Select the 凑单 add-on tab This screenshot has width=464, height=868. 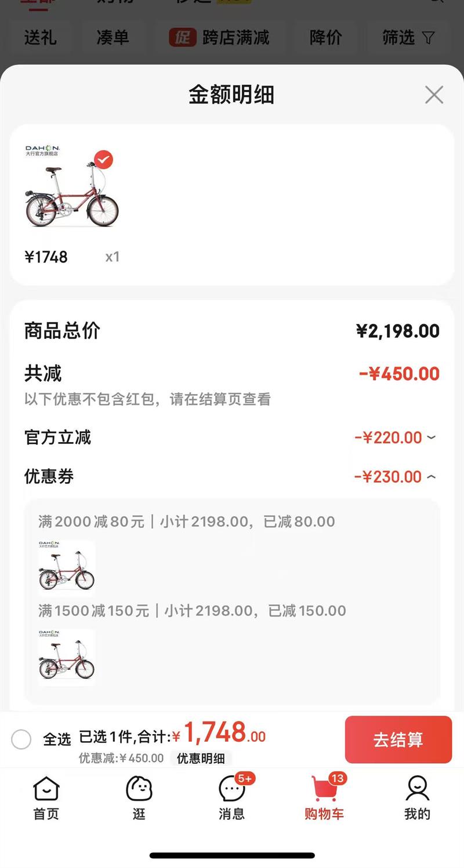click(113, 38)
